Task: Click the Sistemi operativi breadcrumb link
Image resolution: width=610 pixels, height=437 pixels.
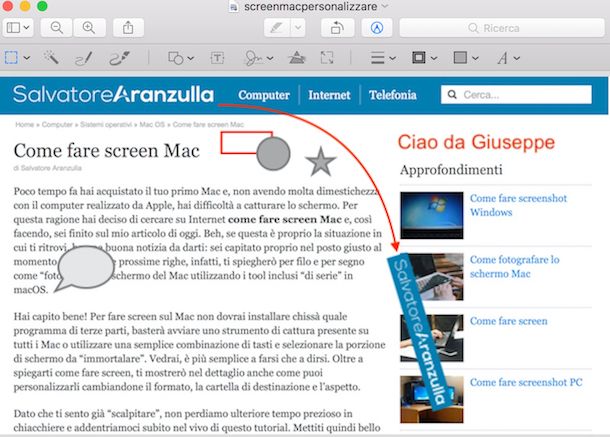Action: (106, 125)
